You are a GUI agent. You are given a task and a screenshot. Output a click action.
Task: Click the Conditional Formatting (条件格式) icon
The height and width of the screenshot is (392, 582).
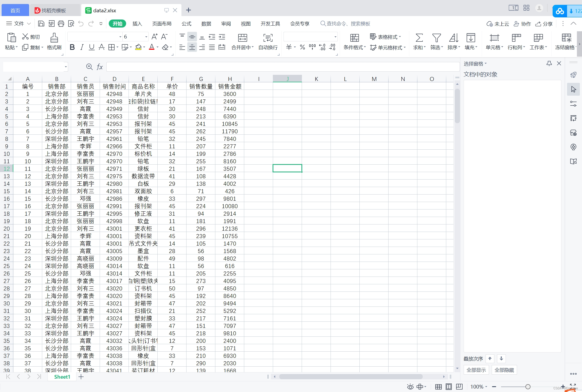[x=354, y=38]
